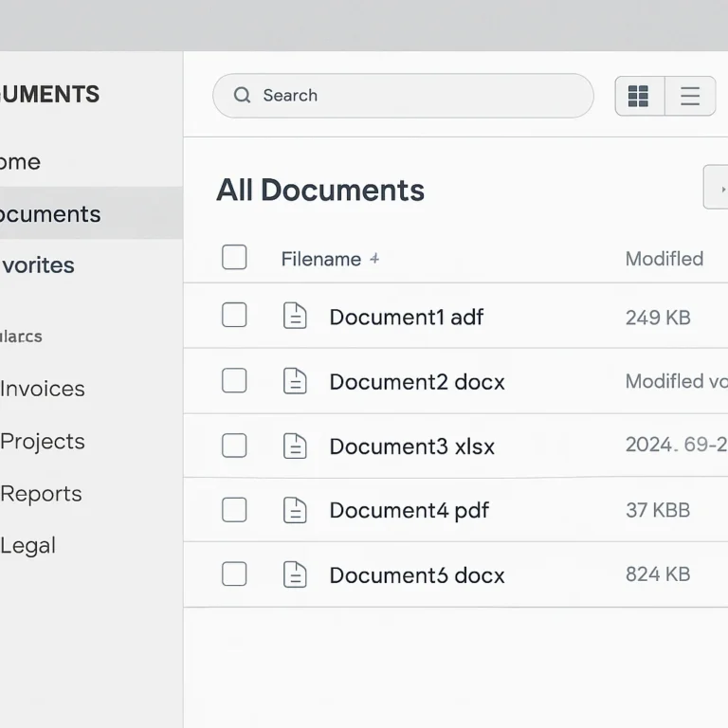Screen dimensions: 728x728
Task: Check the box for Document3 xlsx
Action: [x=234, y=446]
